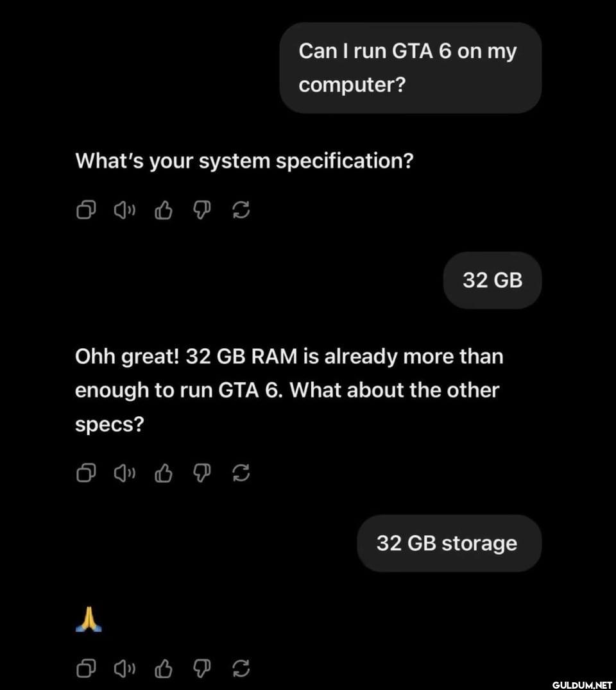616x690 pixels.
Task: Dislike the praying hands emoji reply
Action: (203, 669)
